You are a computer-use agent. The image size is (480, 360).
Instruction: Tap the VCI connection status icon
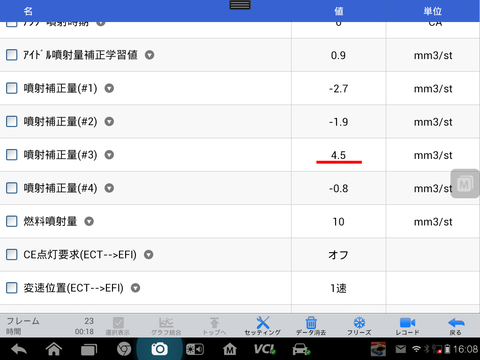tap(265, 349)
